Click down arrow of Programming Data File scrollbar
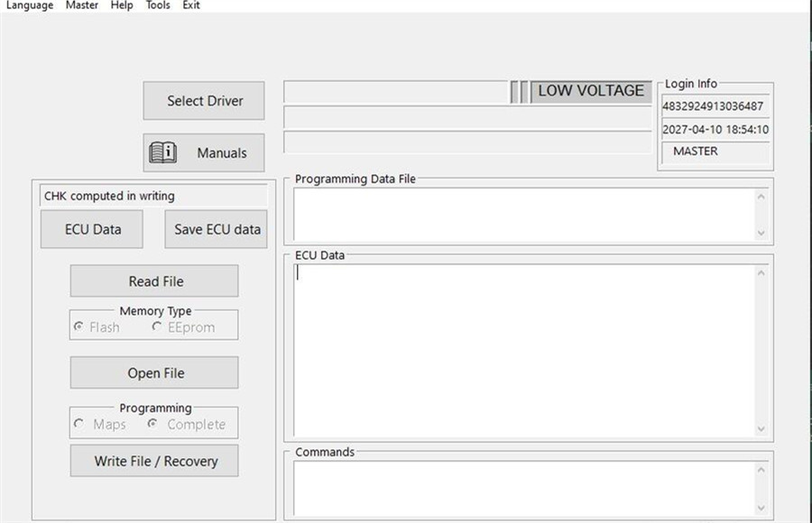 (x=761, y=233)
